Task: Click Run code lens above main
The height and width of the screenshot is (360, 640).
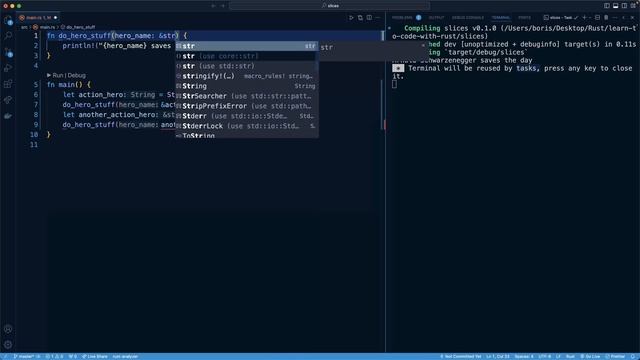Action: (x=58, y=75)
